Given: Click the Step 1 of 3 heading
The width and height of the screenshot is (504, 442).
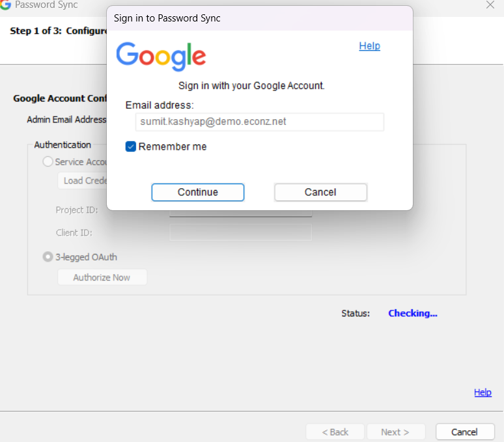Looking at the screenshot, I should (x=59, y=31).
